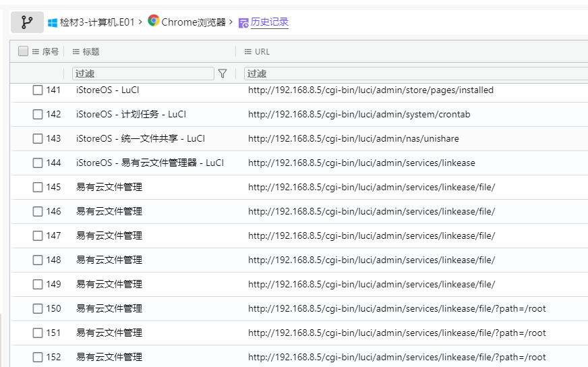Click the branch tree icon button
The width and height of the screenshot is (588, 367).
[x=27, y=22]
